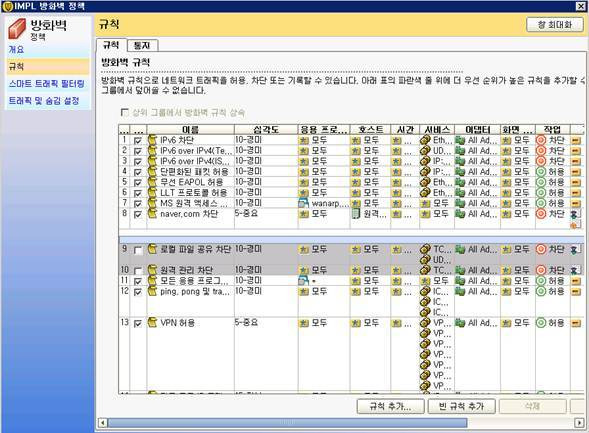Click the 서비스 column header
This screenshot has width=589, height=433.
click(437, 130)
